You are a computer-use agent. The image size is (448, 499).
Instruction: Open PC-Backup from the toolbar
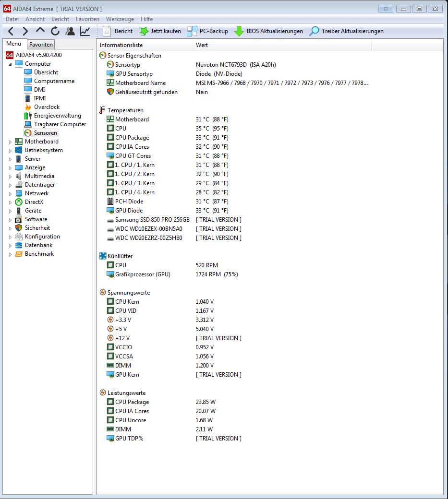(x=207, y=31)
